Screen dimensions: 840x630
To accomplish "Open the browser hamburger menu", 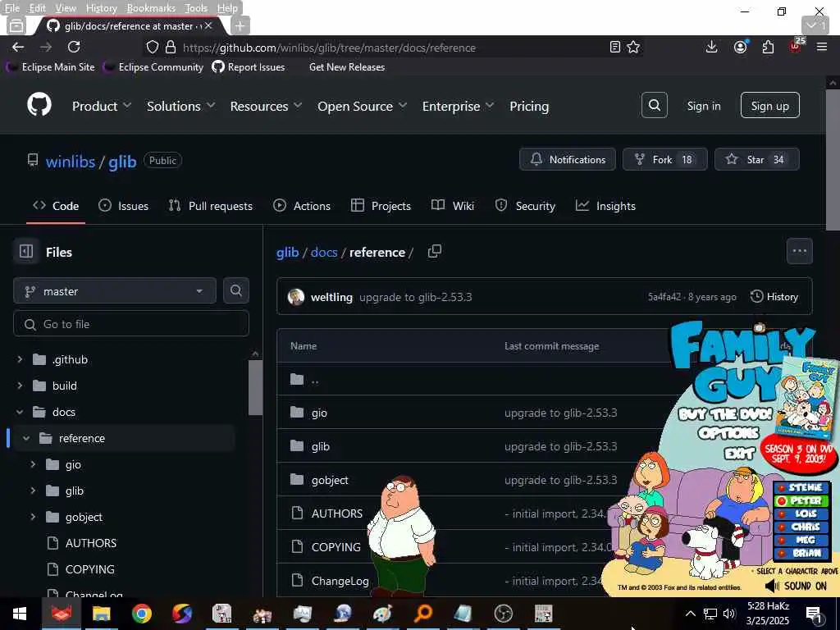I will [822, 47].
